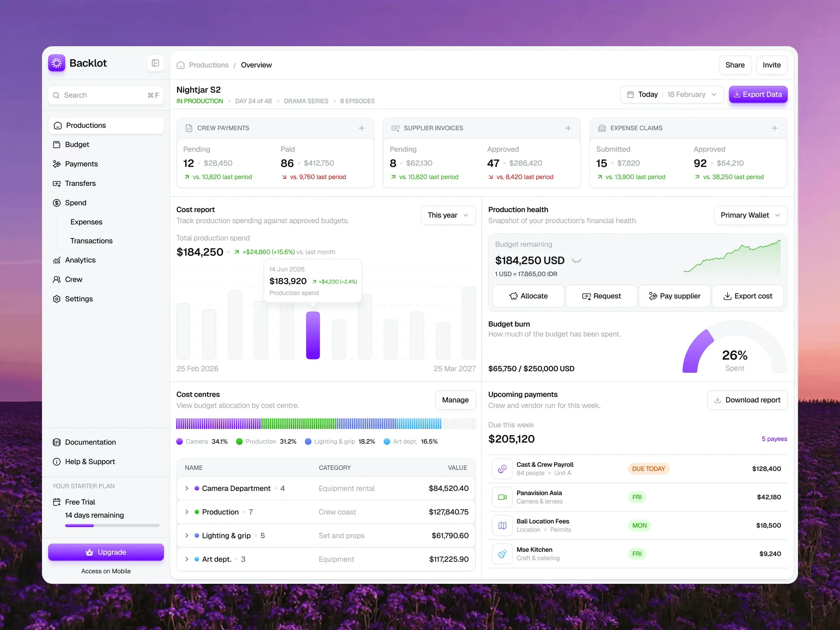Screen dimensions: 840x630
Task: Click the Spend dollar icon in sidebar
Action: (57, 203)
